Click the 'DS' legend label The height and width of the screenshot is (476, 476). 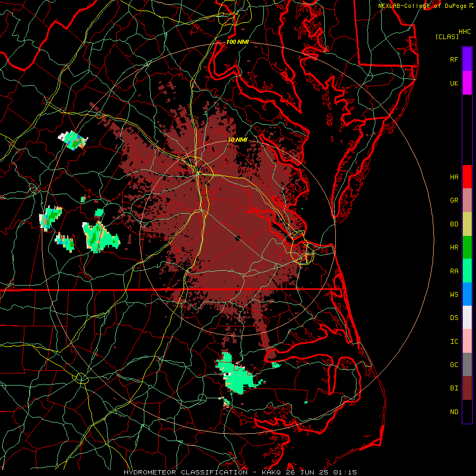coord(454,318)
